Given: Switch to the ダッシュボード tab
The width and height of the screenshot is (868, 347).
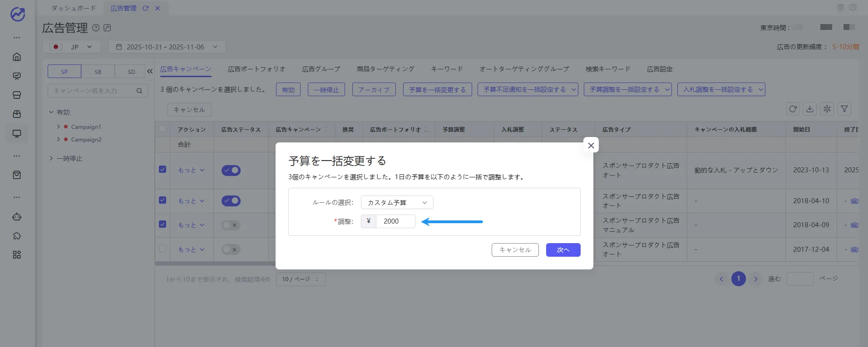Looking at the screenshot, I should point(74,8).
